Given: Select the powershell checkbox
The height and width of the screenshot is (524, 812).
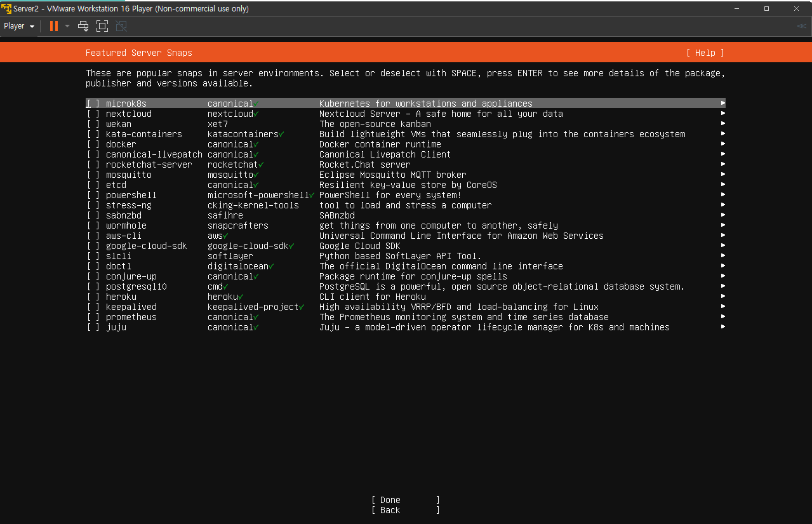Looking at the screenshot, I should click(93, 195).
